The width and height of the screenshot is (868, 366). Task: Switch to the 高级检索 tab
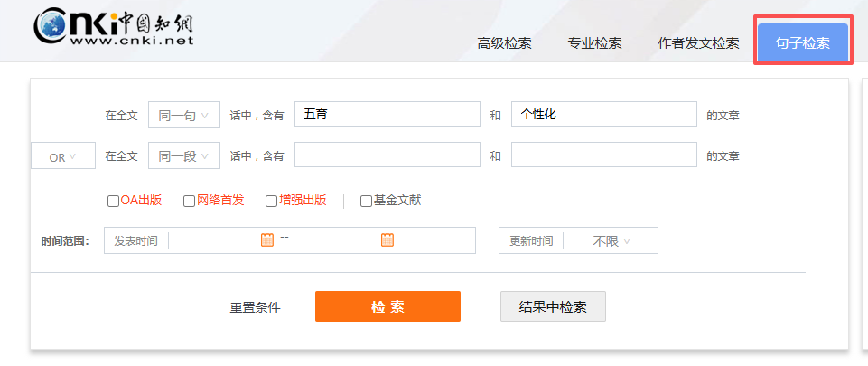point(504,43)
